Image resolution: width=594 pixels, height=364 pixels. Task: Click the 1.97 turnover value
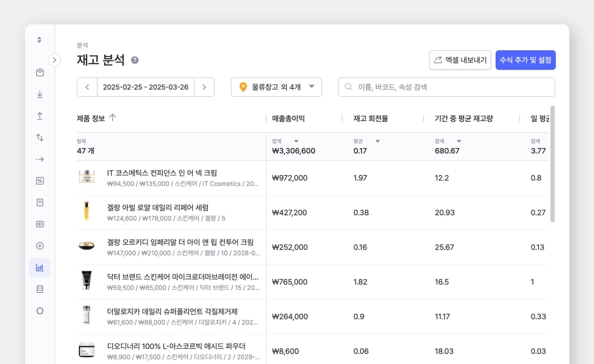360,178
